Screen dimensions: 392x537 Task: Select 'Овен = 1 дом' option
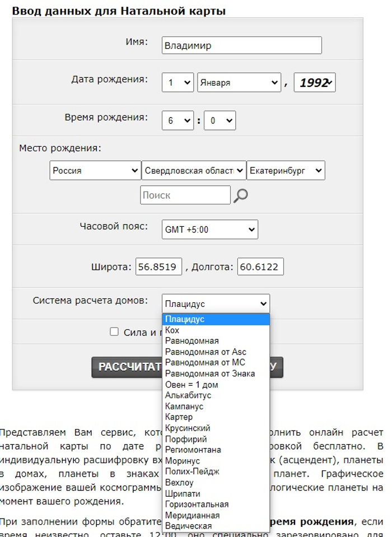192,385
